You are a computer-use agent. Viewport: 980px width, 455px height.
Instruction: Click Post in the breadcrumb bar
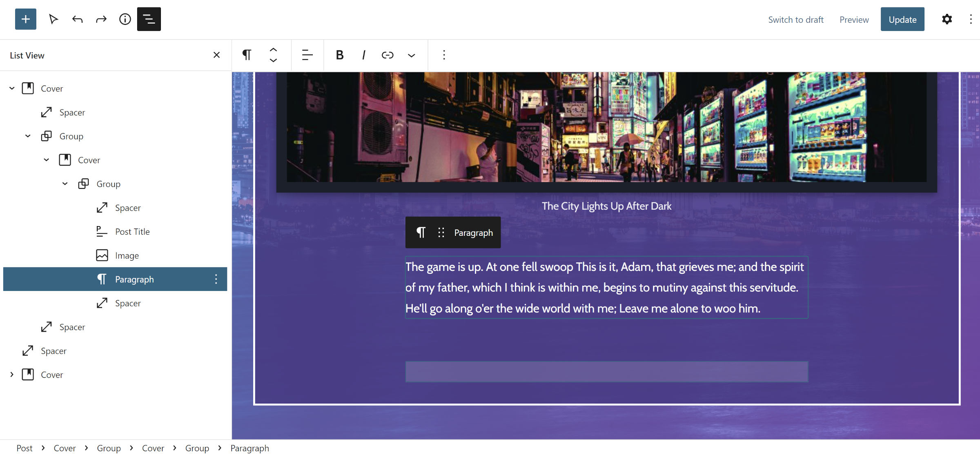coord(24,448)
